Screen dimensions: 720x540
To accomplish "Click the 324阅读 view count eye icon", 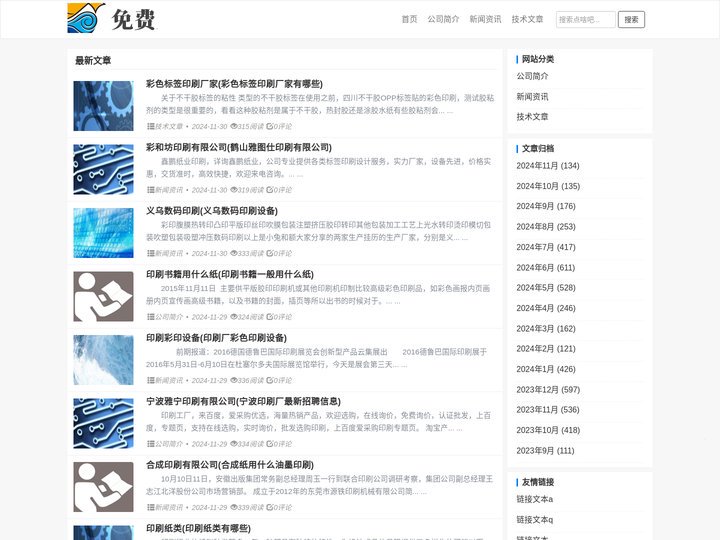I will point(234,316).
